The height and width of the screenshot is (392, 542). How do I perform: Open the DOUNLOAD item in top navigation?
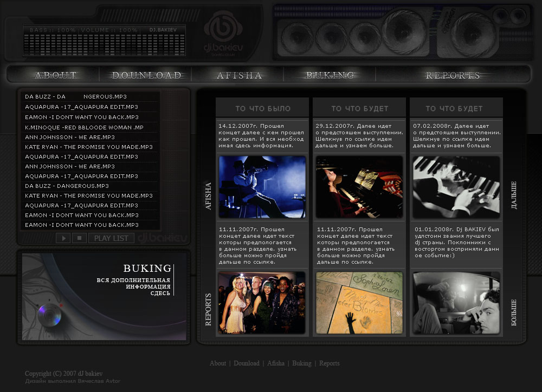146,75
